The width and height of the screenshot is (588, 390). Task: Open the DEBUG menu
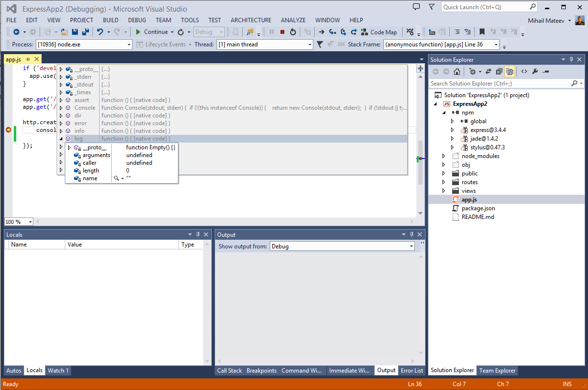(x=137, y=20)
